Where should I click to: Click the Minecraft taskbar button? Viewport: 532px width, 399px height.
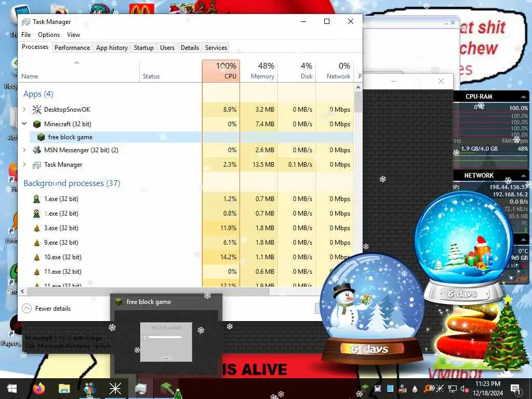pos(166,389)
